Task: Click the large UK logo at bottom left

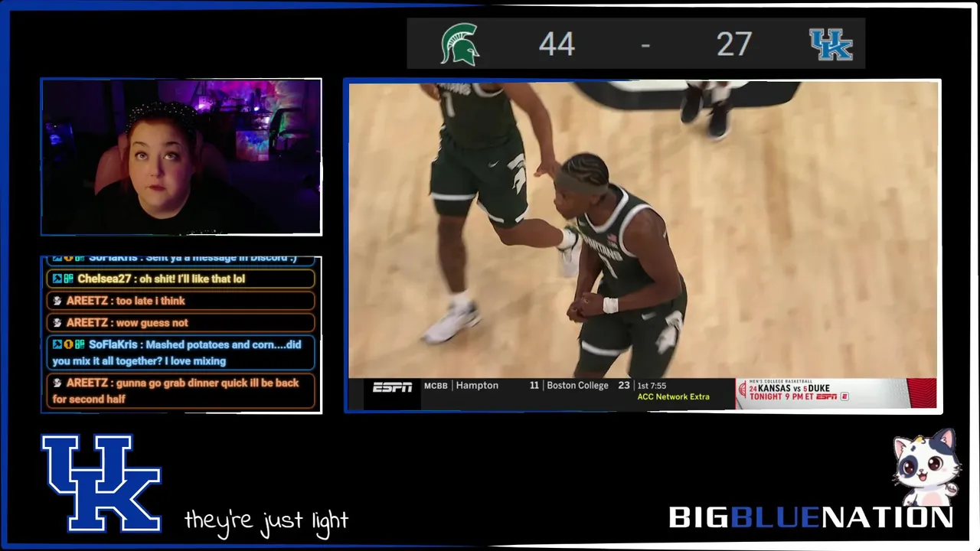Action: coord(102,483)
